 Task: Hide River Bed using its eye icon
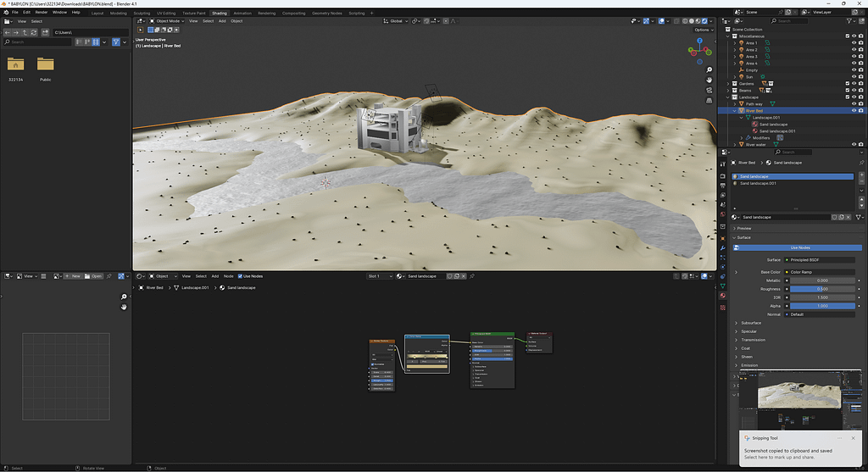(x=854, y=111)
